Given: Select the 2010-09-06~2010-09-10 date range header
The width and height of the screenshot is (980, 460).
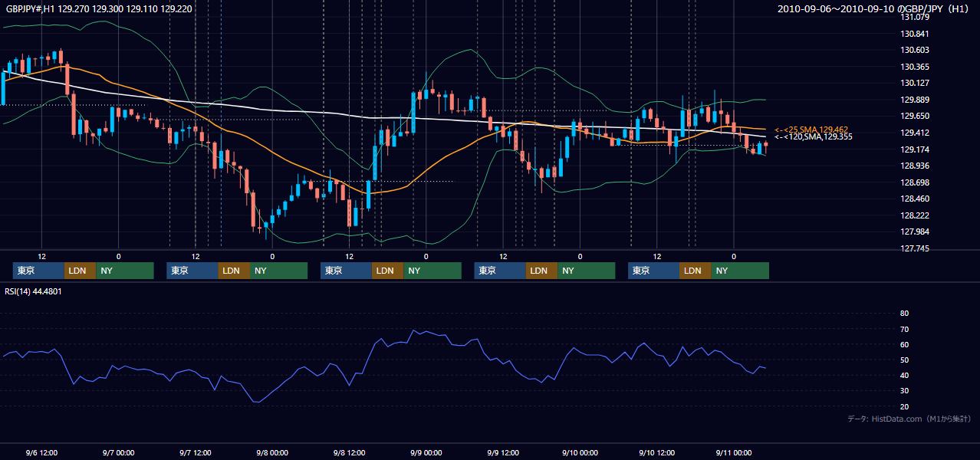Looking at the screenshot, I should [x=874, y=8].
